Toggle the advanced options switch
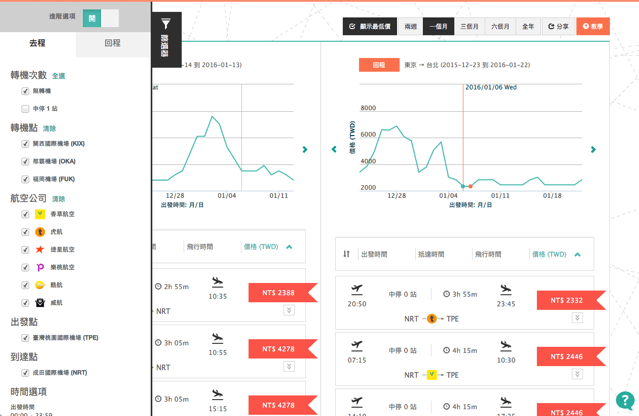The height and width of the screenshot is (416, 639). click(x=101, y=17)
